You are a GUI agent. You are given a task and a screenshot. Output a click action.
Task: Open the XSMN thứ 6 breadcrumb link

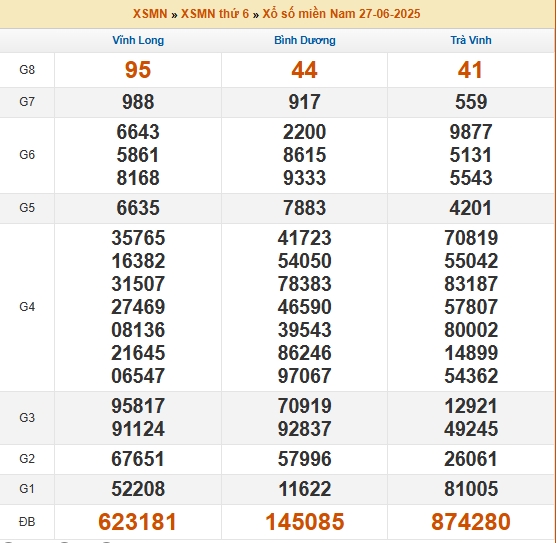pyautogui.click(x=215, y=14)
